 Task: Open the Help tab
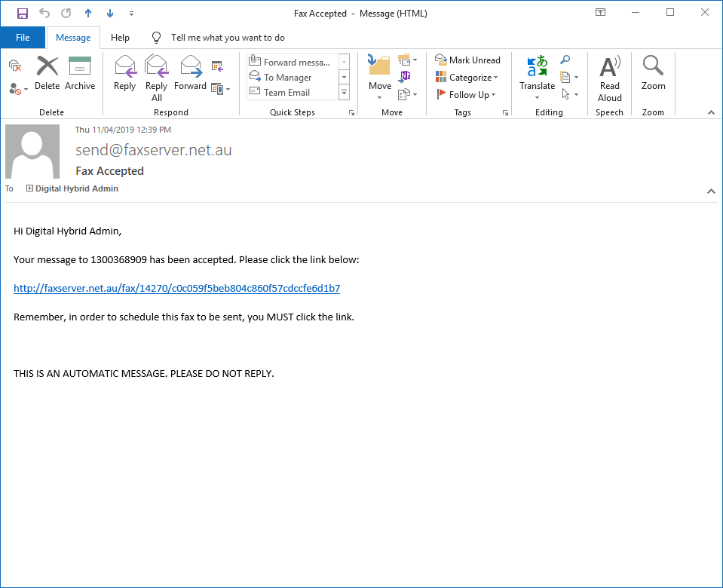120,38
